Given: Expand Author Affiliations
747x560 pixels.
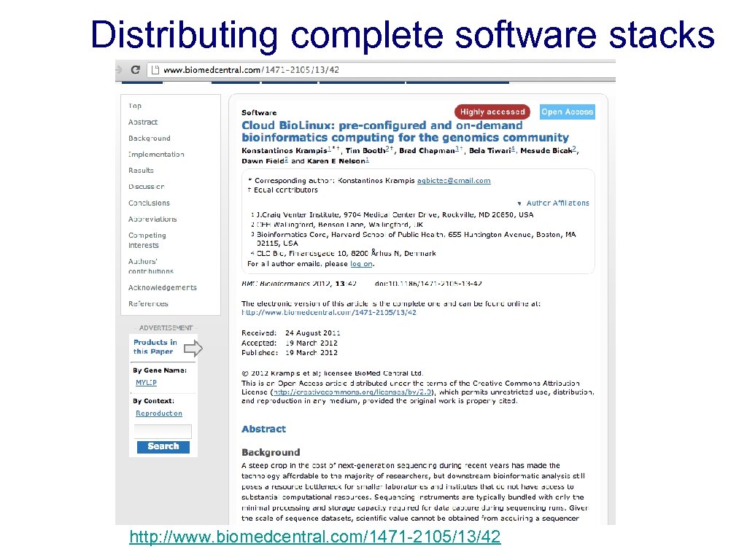Looking at the screenshot, I should coord(553,203).
